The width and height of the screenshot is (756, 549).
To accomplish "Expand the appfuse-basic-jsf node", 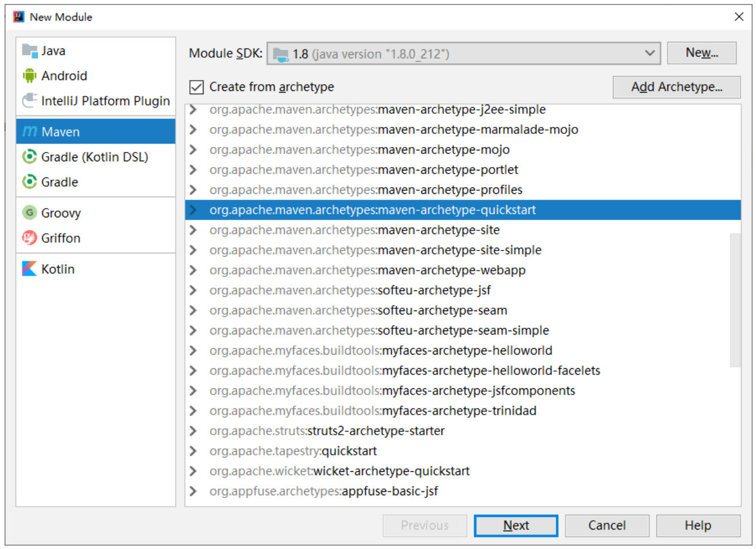I will pyautogui.click(x=193, y=491).
